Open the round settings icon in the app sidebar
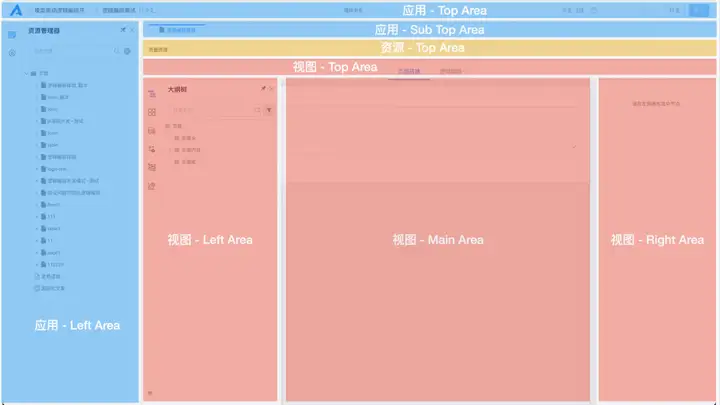Viewport: 720px width, 405px height. (12, 53)
